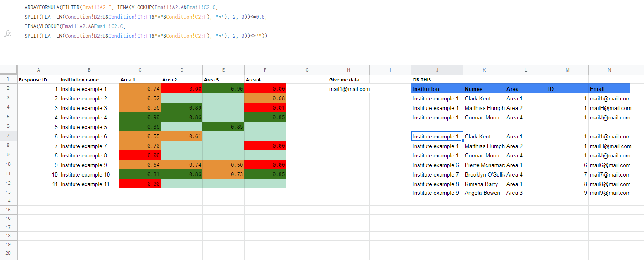Select the blue Email header cell
This screenshot has width=644, height=260.
[609, 89]
